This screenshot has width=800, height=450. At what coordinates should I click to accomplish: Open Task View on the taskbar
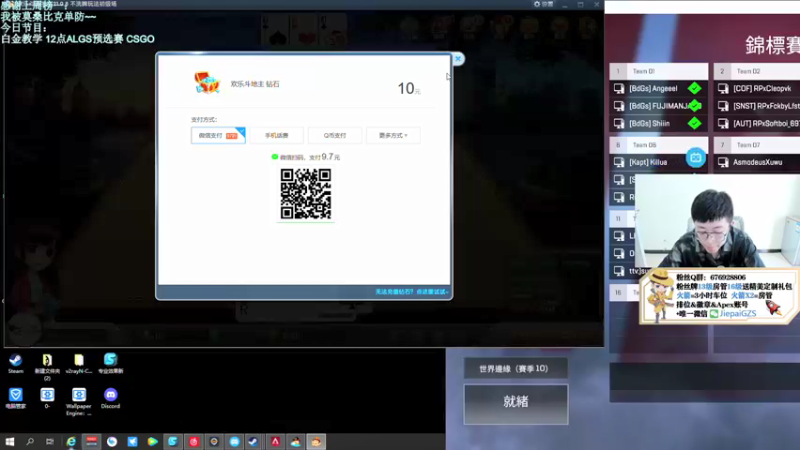[50, 441]
